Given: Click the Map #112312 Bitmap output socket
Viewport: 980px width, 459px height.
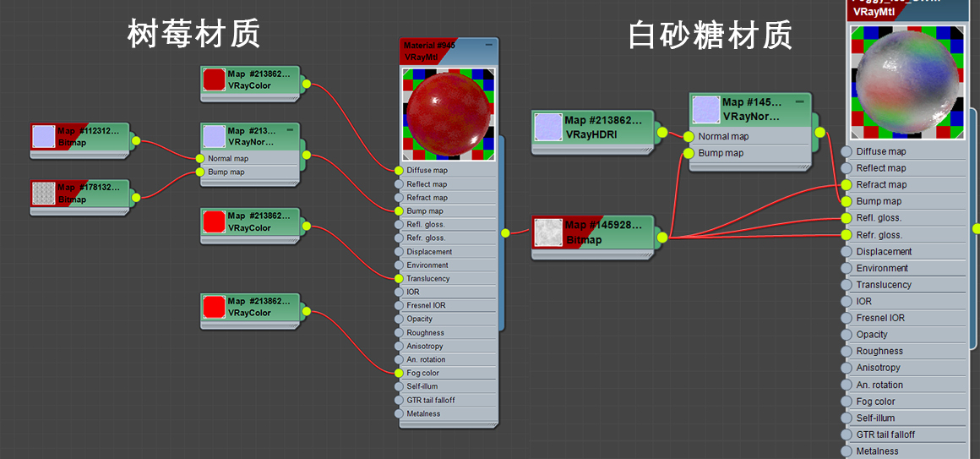Looking at the screenshot, I should (x=136, y=140).
